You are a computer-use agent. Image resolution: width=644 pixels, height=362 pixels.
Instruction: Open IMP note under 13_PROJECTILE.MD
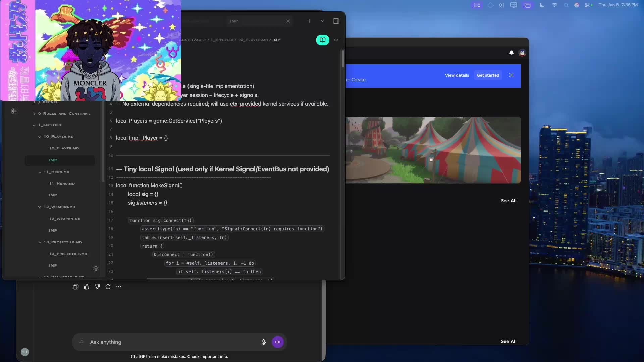53,266
